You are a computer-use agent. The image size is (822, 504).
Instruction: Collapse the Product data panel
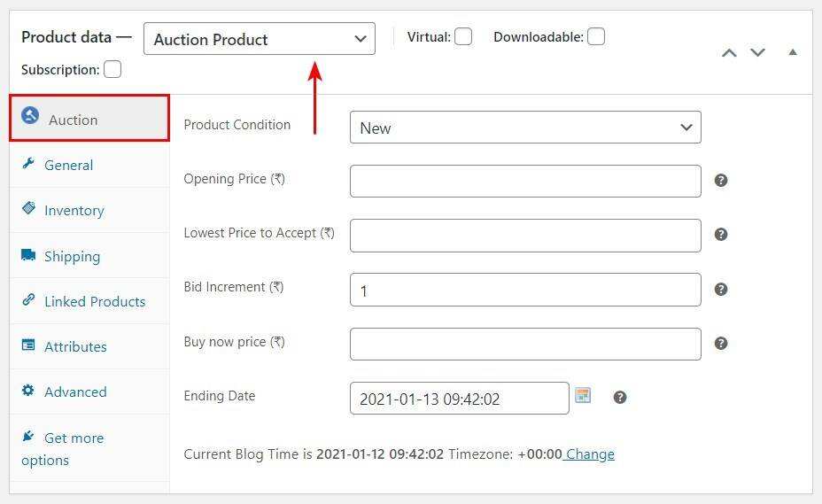point(793,52)
